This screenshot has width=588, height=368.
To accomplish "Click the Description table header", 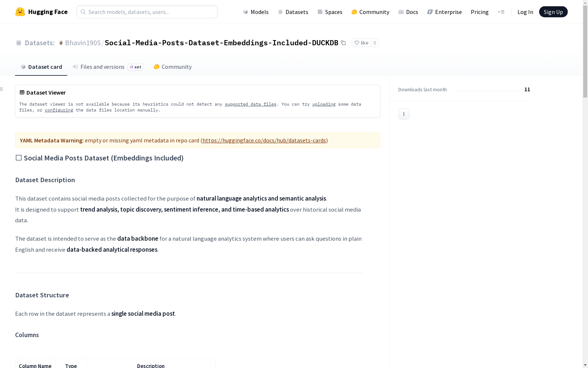I will (x=151, y=365).
